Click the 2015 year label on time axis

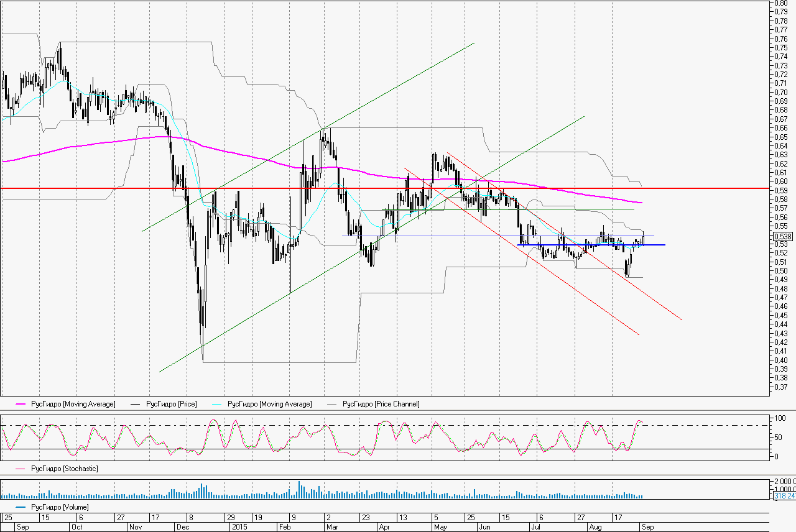click(x=239, y=526)
